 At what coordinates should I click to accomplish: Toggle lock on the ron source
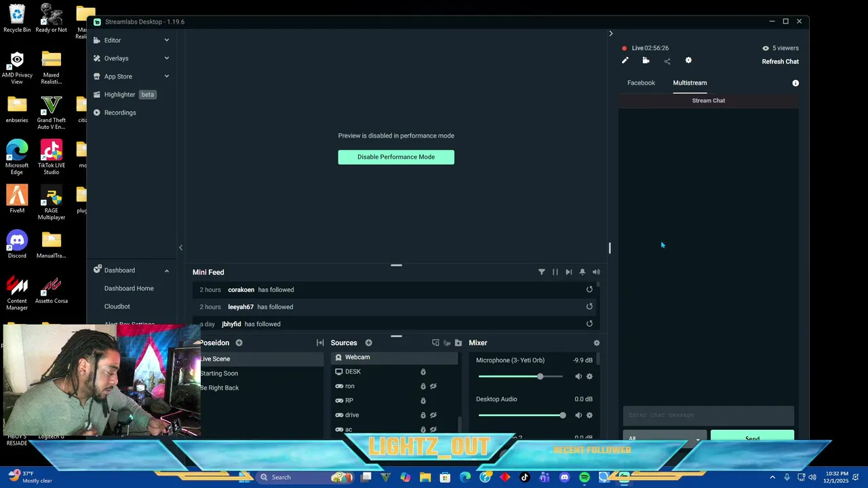tap(423, 386)
